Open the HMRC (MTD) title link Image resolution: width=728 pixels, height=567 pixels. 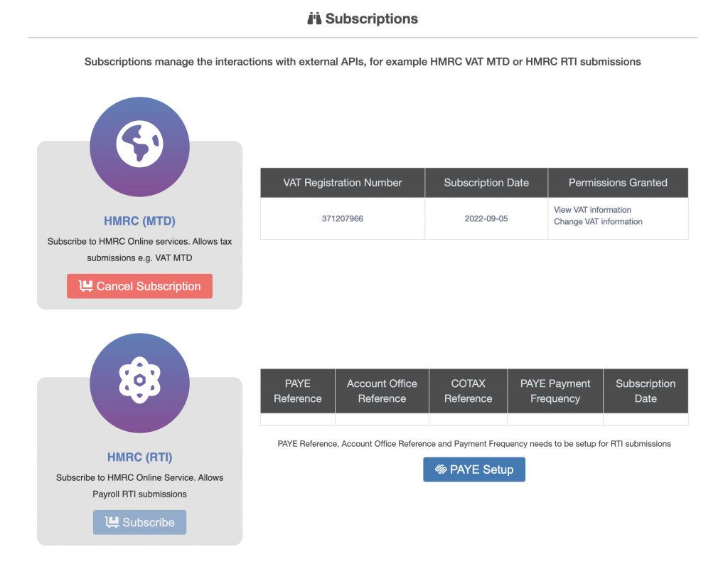coord(139,221)
